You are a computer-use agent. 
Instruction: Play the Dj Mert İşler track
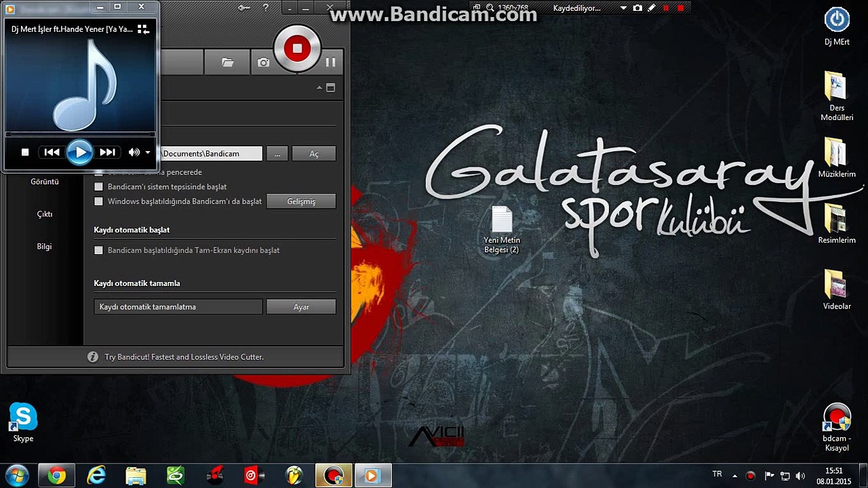[x=79, y=152]
